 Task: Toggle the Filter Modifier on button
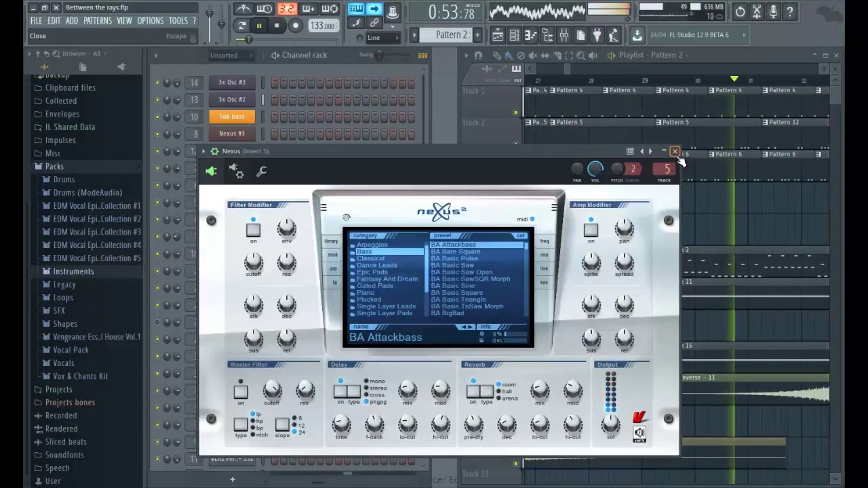tap(253, 231)
